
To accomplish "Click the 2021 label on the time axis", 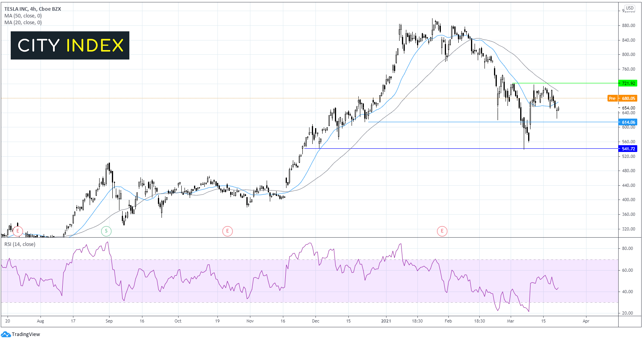I will coord(386,321).
